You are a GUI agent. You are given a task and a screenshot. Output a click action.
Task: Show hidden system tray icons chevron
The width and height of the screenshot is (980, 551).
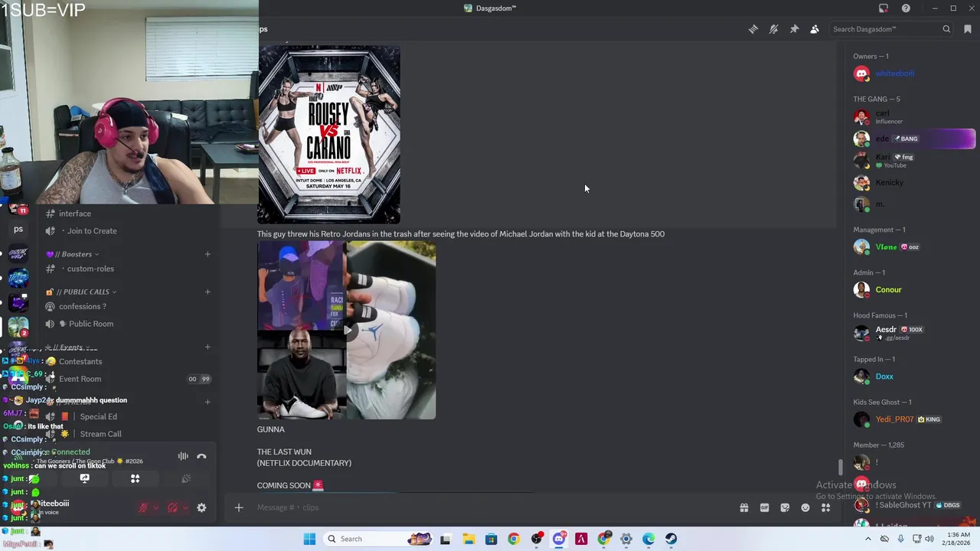[x=867, y=539]
